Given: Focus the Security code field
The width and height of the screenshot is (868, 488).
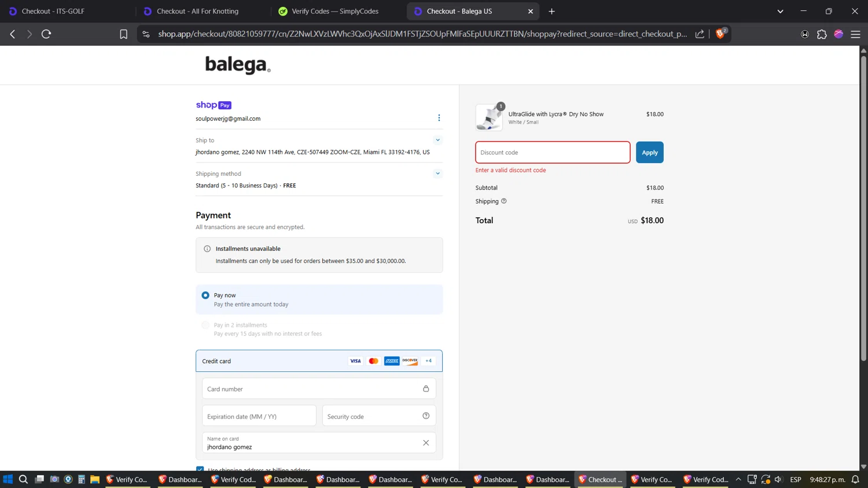Looking at the screenshot, I should coord(379,416).
